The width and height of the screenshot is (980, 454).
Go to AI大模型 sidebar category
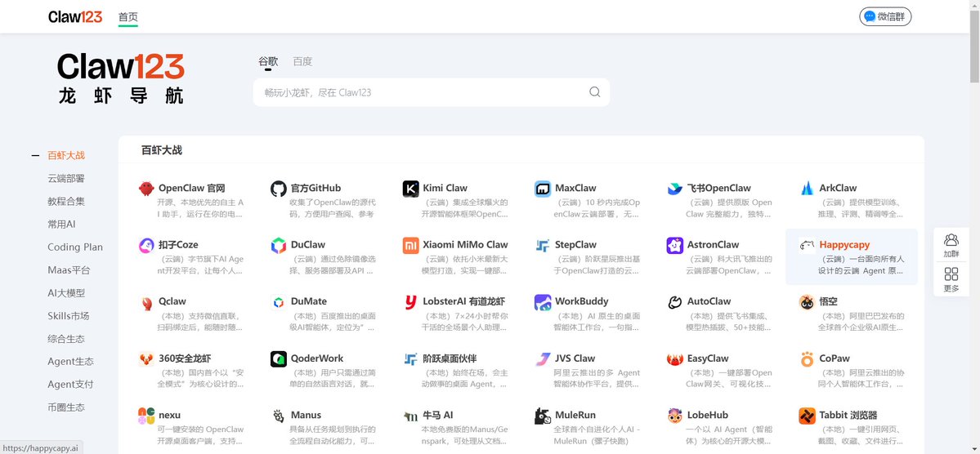(x=66, y=293)
